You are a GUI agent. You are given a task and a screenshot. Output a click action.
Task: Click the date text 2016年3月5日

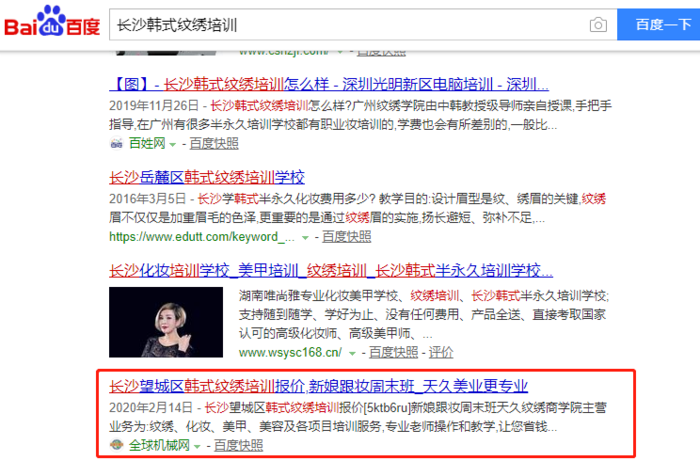point(147,199)
